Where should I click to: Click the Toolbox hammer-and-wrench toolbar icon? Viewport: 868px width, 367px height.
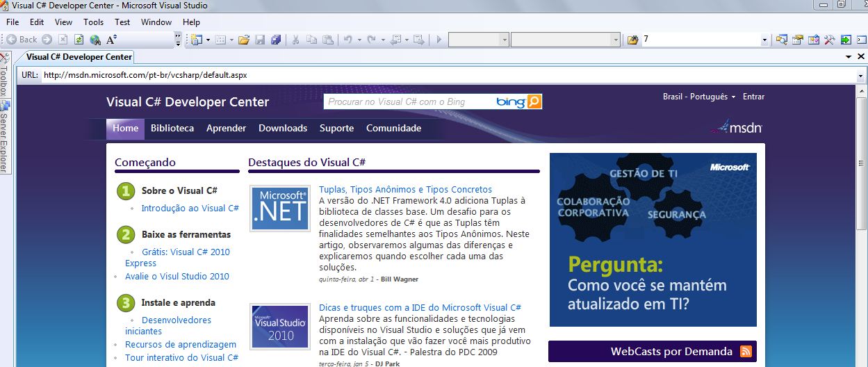(x=830, y=40)
